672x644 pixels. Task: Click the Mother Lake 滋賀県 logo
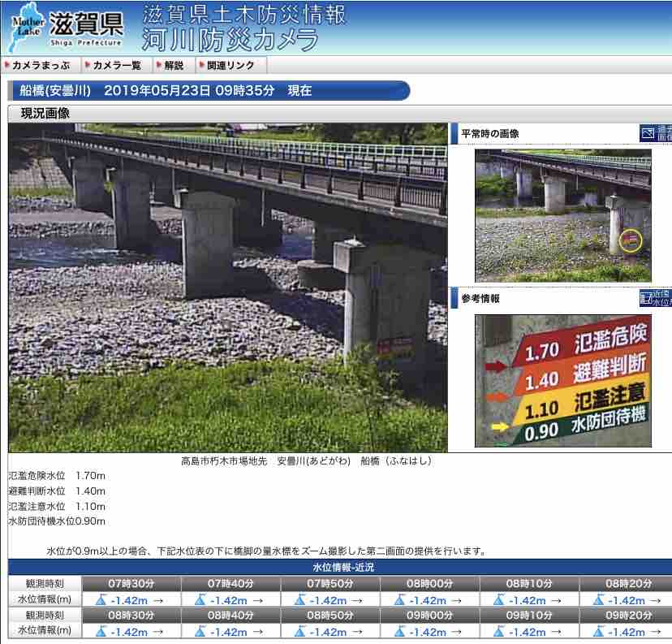(x=66, y=28)
